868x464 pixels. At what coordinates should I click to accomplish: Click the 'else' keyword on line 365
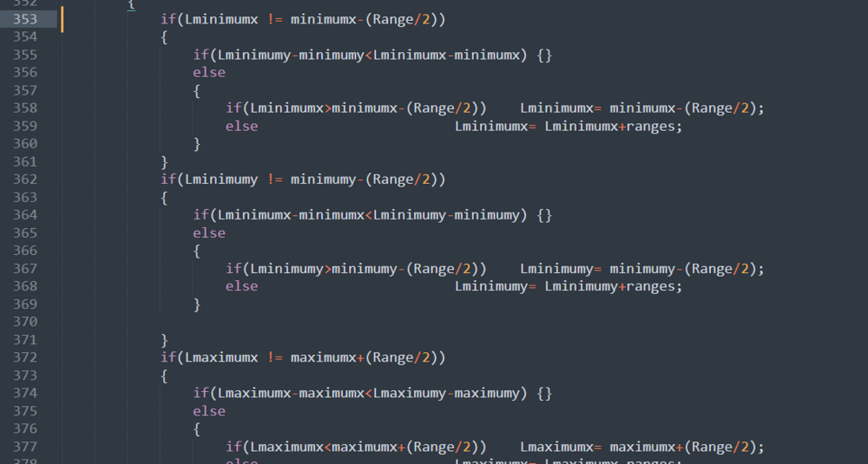[209, 232]
